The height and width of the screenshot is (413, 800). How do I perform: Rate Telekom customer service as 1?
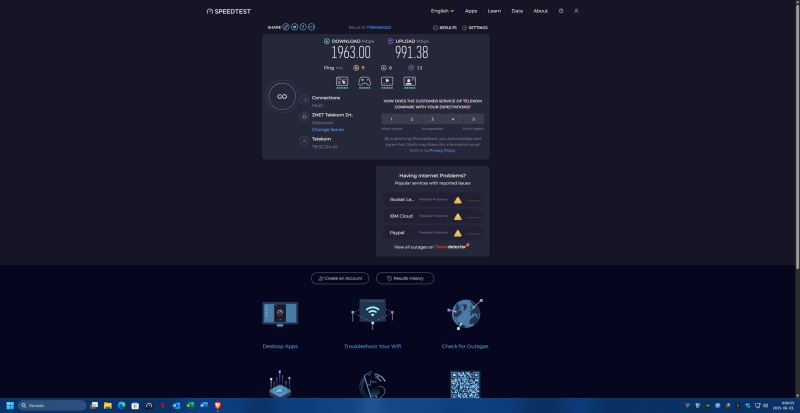pos(391,119)
